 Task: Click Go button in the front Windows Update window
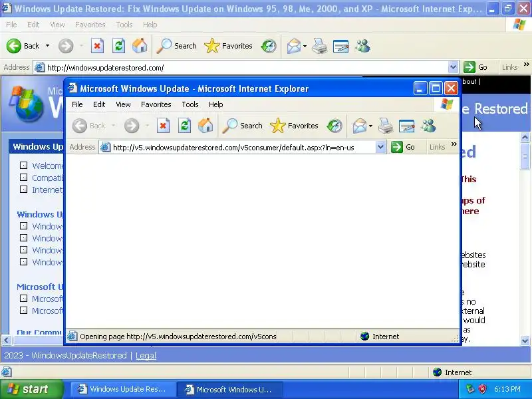pyautogui.click(x=403, y=147)
